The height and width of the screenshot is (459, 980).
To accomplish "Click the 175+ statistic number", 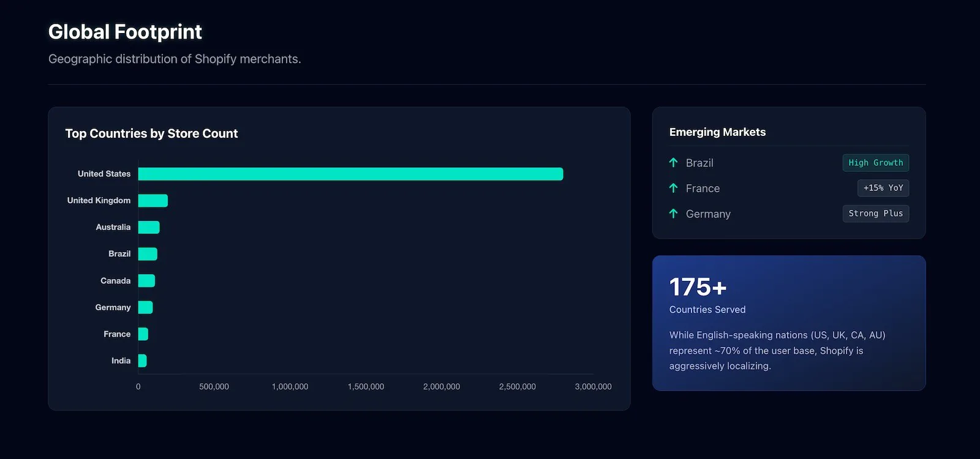I will (698, 287).
